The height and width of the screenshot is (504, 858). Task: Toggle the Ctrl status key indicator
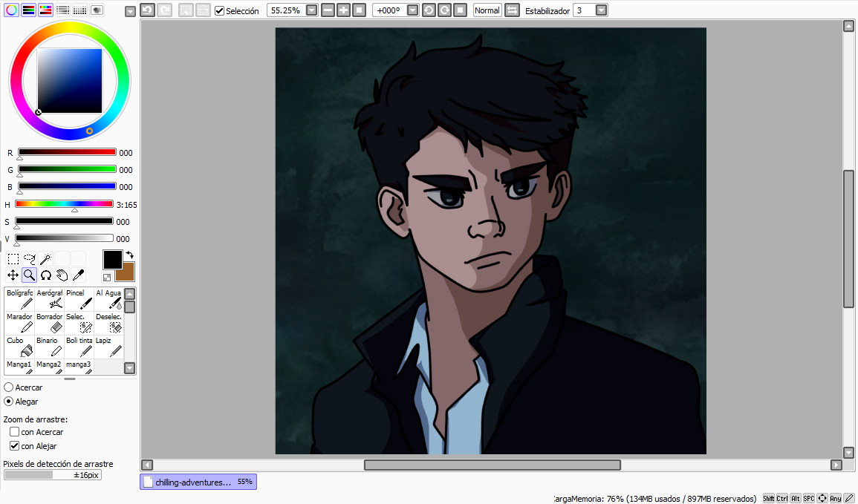tap(782, 498)
